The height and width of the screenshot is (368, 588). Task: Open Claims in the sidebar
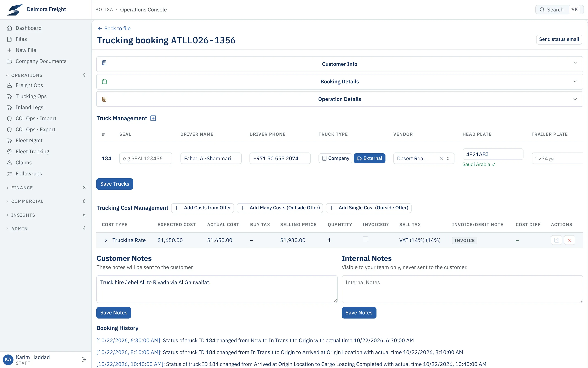coord(46,163)
